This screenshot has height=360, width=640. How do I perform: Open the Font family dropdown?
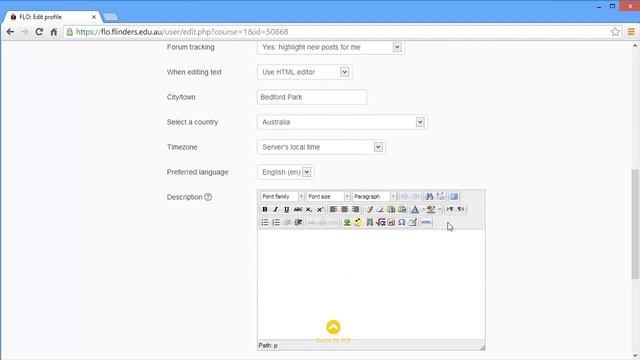tap(282, 197)
